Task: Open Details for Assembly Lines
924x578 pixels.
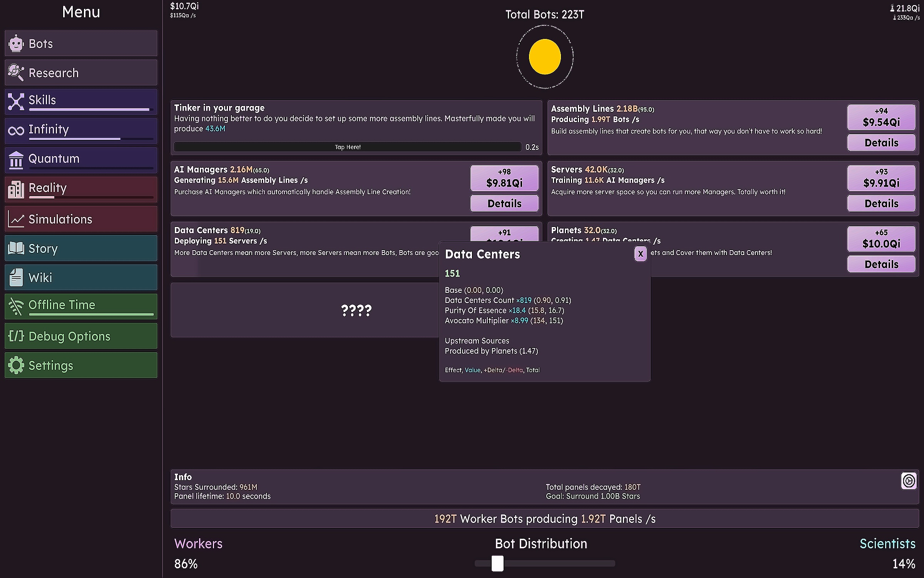Action: pyautogui.click(x=881, y=143)
